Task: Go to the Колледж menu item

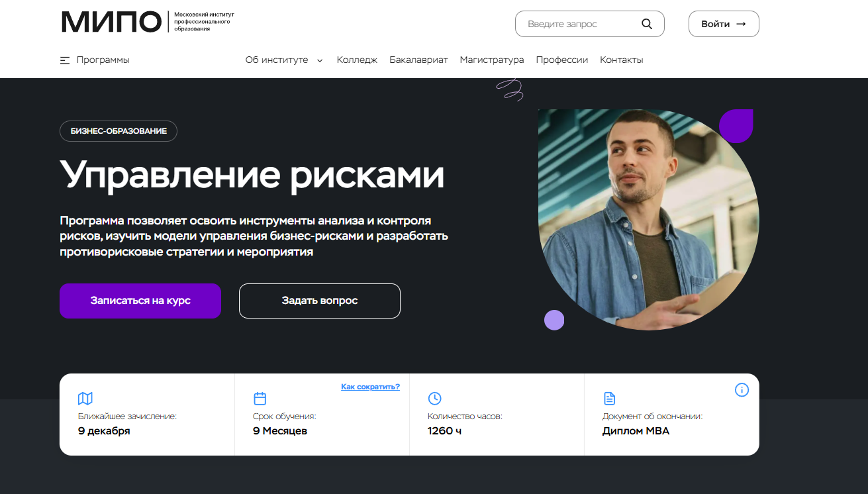Action: pyautogui.click(x=357, y=60)
